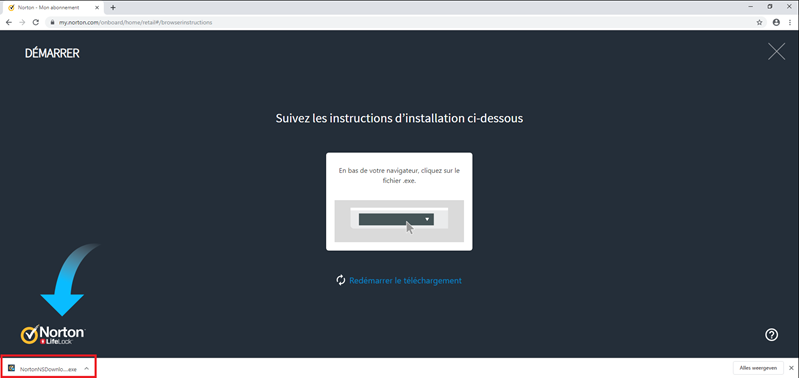This screenshot has width=800, height=378.
Task: Close the Norton - Mon abonnement tab
Action: click(x=97, y=8)
